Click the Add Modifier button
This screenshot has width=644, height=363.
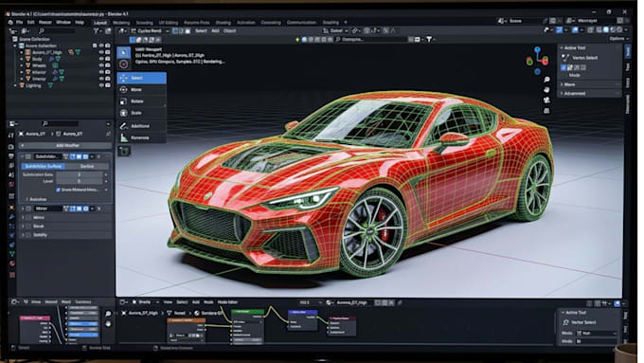point(65,146)
